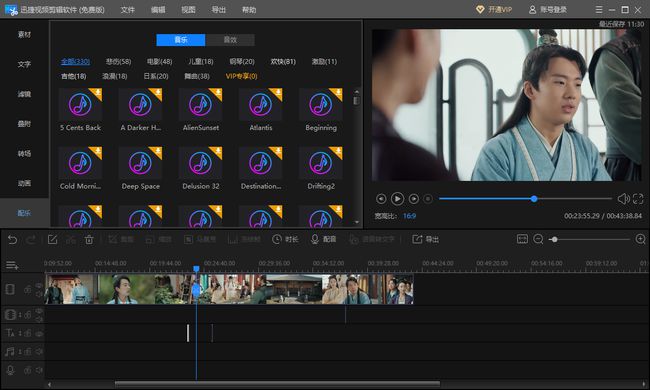650x390 pixels.
Task: Change the 16:9 aspect ratio
Action: (410, 216)
